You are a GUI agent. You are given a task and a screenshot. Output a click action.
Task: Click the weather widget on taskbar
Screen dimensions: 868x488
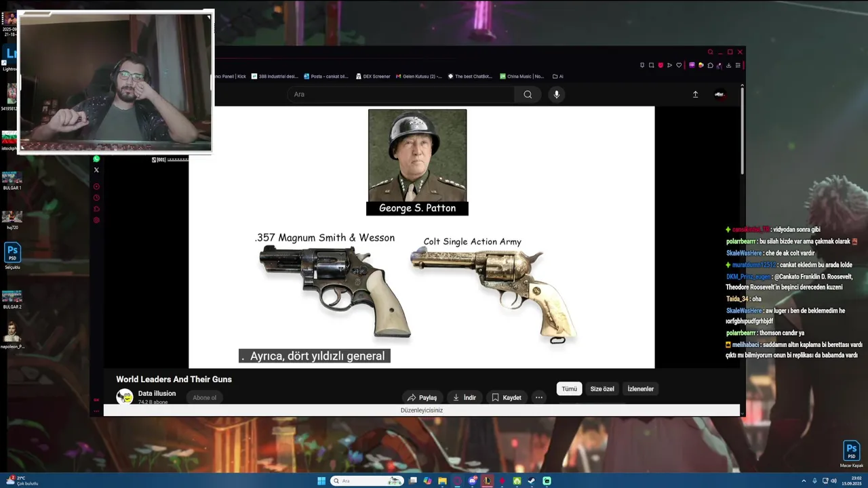point(22,481)
